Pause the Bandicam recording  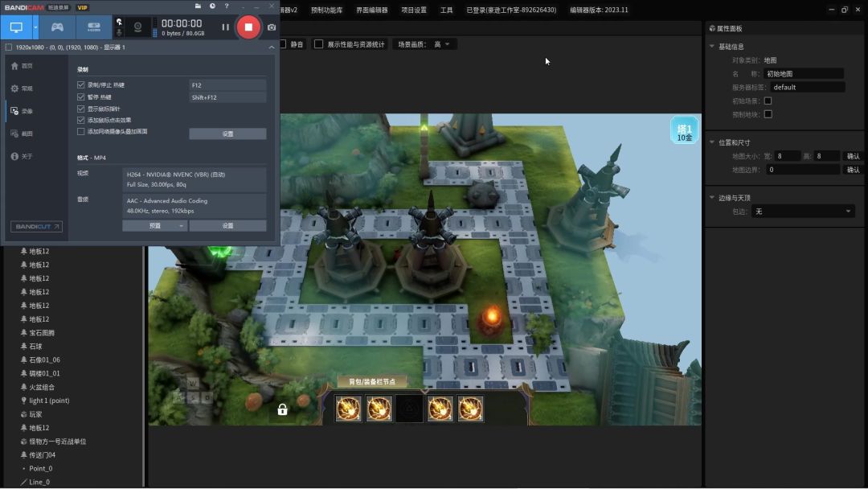tap(225, 27)
